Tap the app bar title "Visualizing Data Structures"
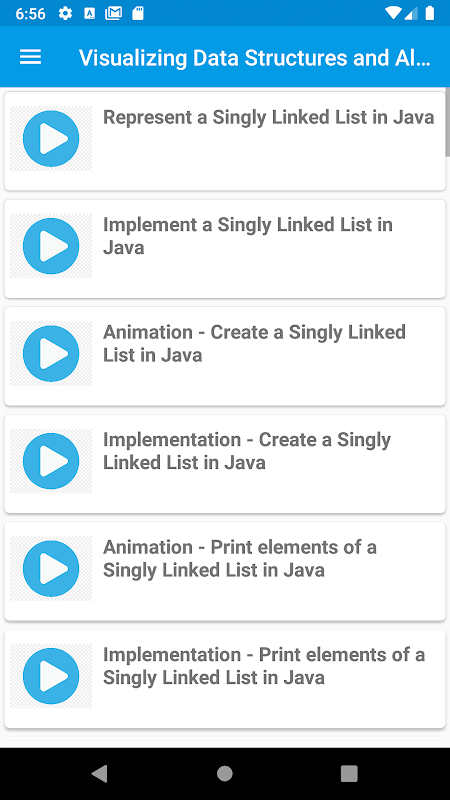 255,58
